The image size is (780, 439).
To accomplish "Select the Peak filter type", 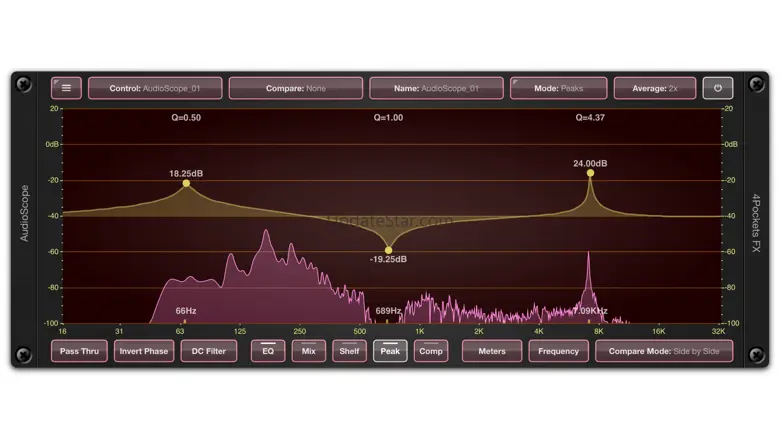I will pyautogui.click(x=390, y=351).
